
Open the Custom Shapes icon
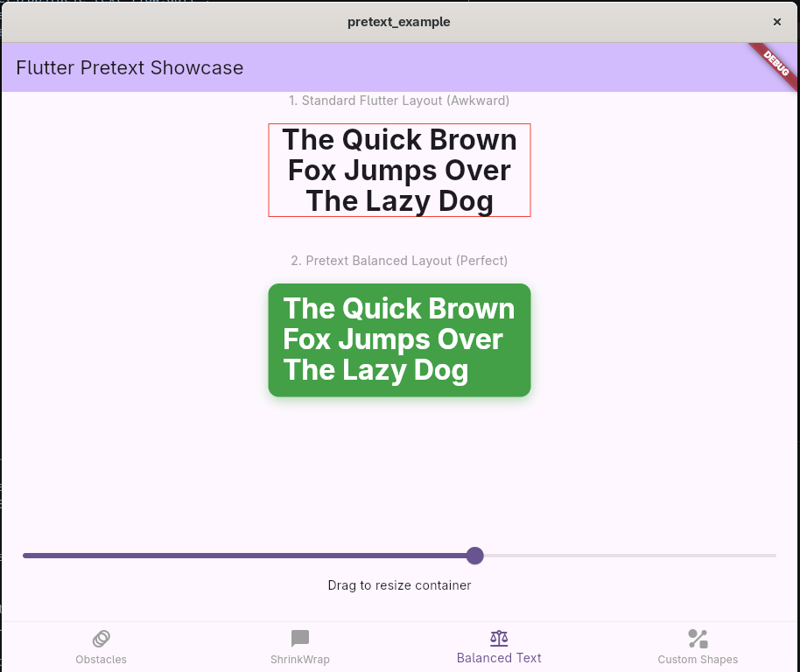click(x=698, y=639)
